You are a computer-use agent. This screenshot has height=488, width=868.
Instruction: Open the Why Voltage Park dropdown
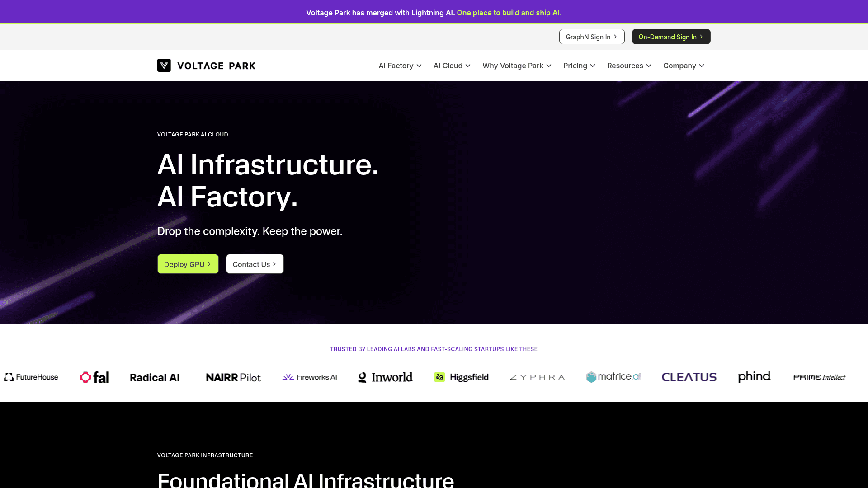pos(517,66)
